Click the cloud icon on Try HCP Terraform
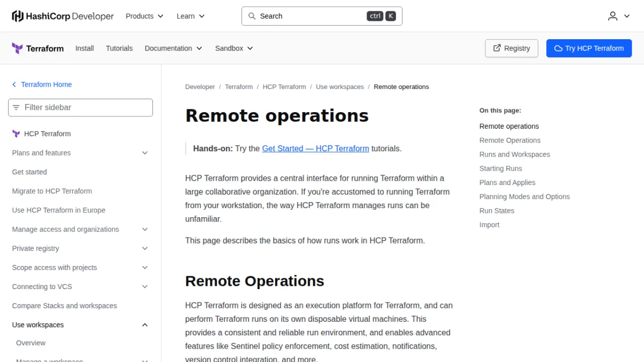 click(558, 48)
